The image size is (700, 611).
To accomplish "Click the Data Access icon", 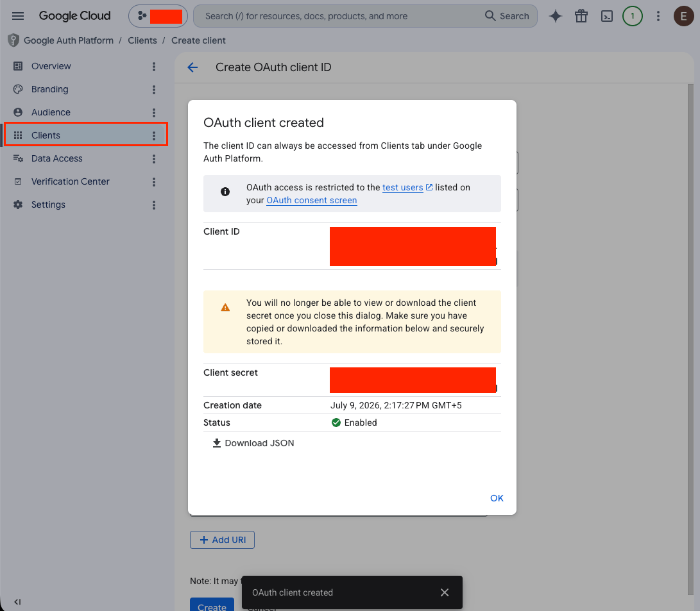I will tap(18, 159).
